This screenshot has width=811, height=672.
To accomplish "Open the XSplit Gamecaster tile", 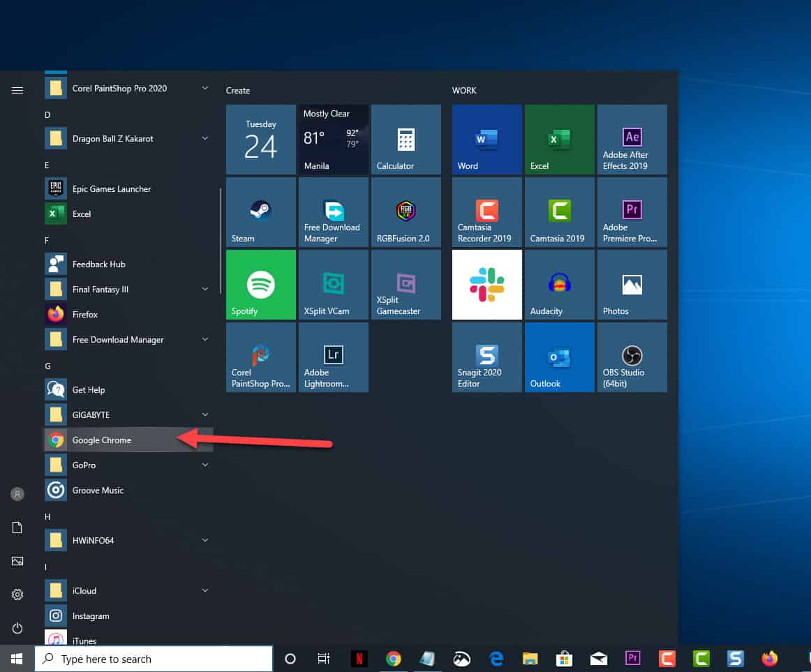I will click(x=406, y=285).
